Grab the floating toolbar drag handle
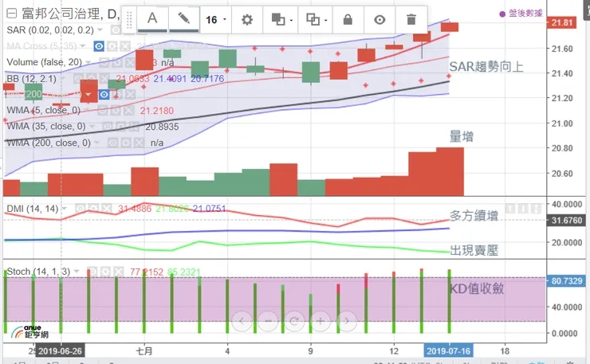The image size is (590, 364). click(x=129, y=20)
